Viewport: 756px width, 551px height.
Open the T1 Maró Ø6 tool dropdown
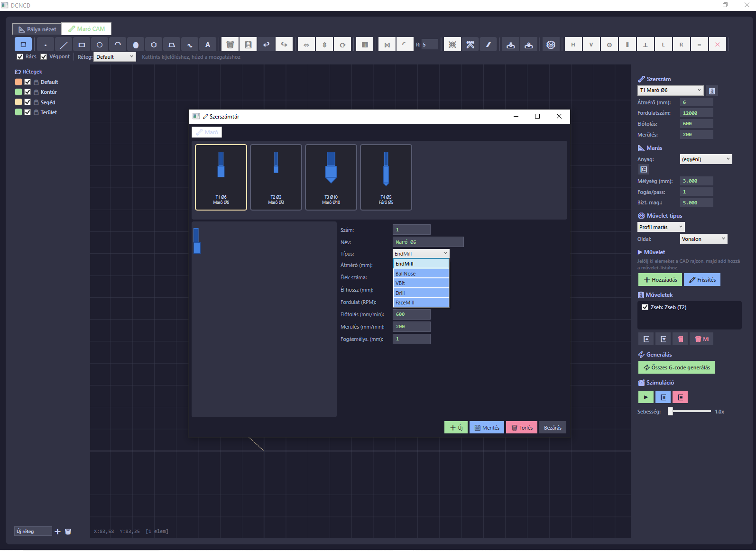point(671,90)
